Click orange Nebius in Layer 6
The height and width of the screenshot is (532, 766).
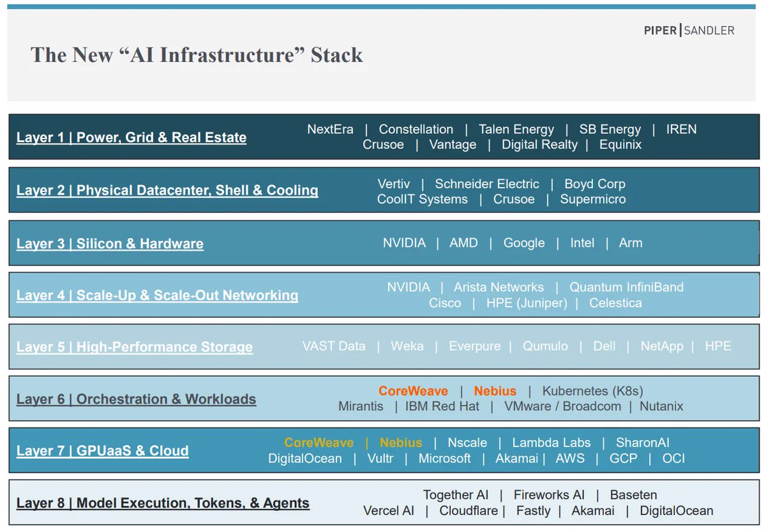(495, 391)
